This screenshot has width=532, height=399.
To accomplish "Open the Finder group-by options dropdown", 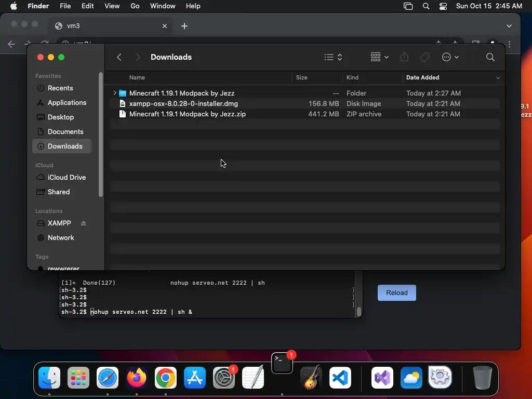I will (379, 57).
